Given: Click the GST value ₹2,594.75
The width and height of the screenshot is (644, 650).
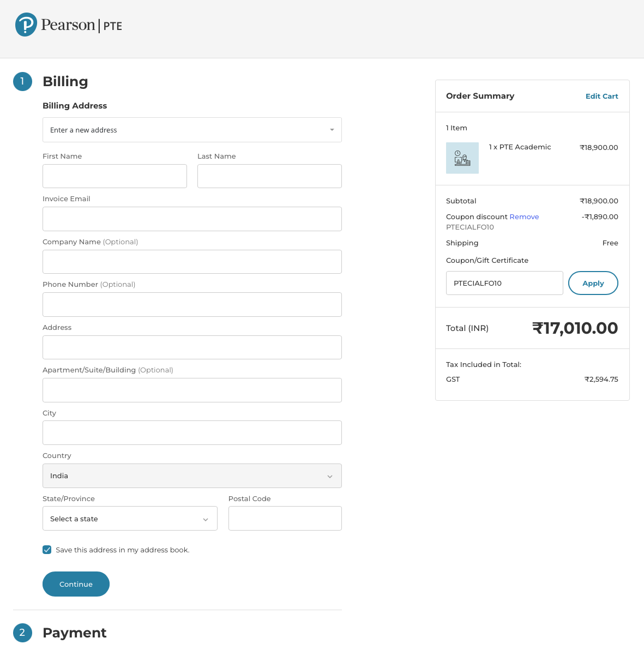Looking at the screenshot, I should pos(601,380).
